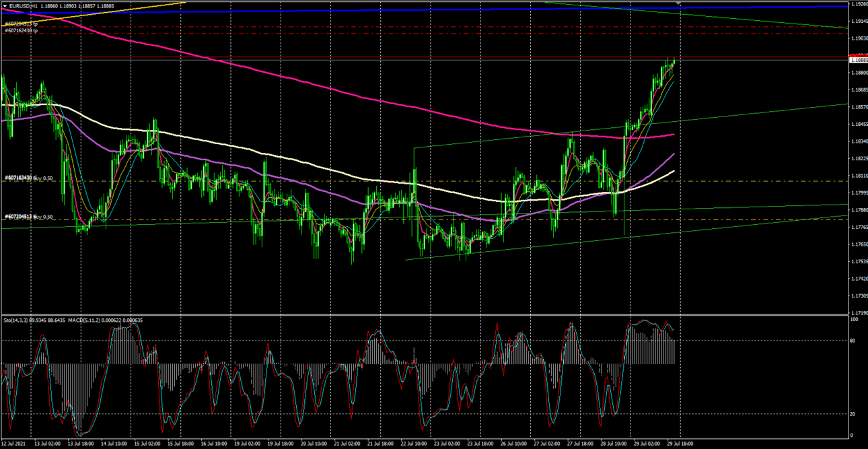Click the current price tag 1.18885

pyautogui.click(x=859, y=60)
